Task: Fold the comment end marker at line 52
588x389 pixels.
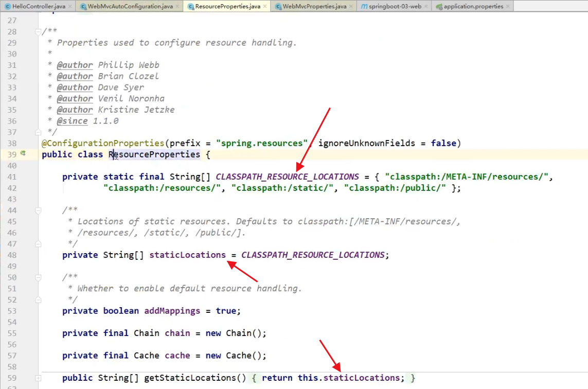Action: [x=38, y=299]
